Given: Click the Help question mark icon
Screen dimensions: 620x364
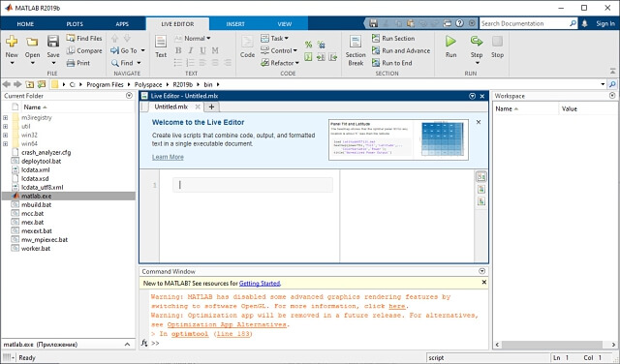Looking at the screenshot, I should pyautogui.click(x=459, y=23).
